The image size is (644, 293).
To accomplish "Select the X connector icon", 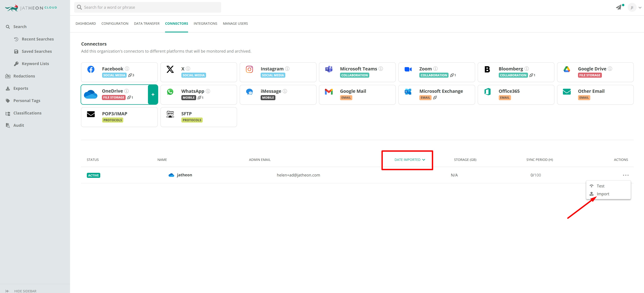I will point(170,69).
